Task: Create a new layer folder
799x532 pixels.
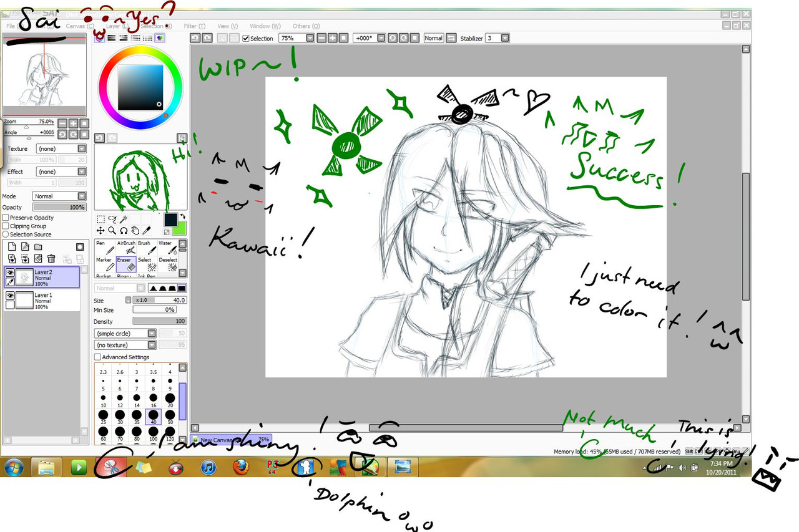Action: (38, 247)
